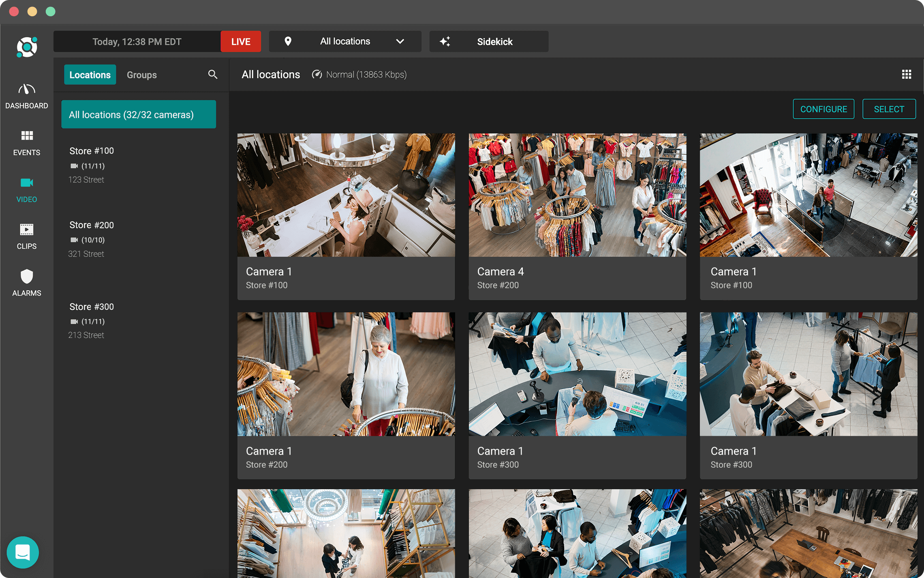Open the date and time selector
Image resolution: width=924 pixels, height=578 pixels.
tap(137, 41)
